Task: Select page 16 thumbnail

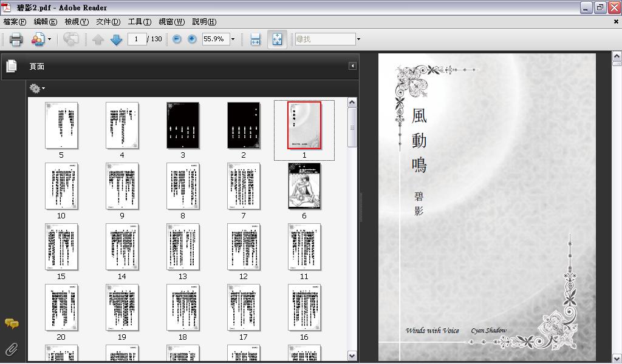Action: (304, 308)
